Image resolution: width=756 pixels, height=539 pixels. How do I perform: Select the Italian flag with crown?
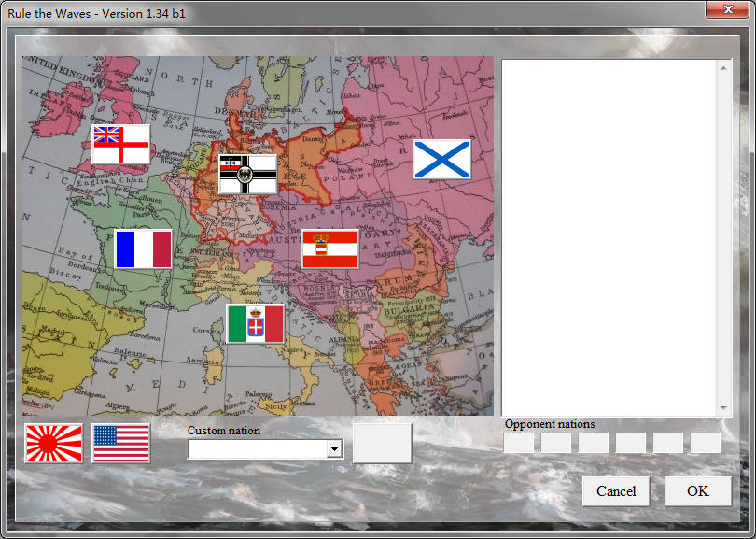click(x=255, y=324)
